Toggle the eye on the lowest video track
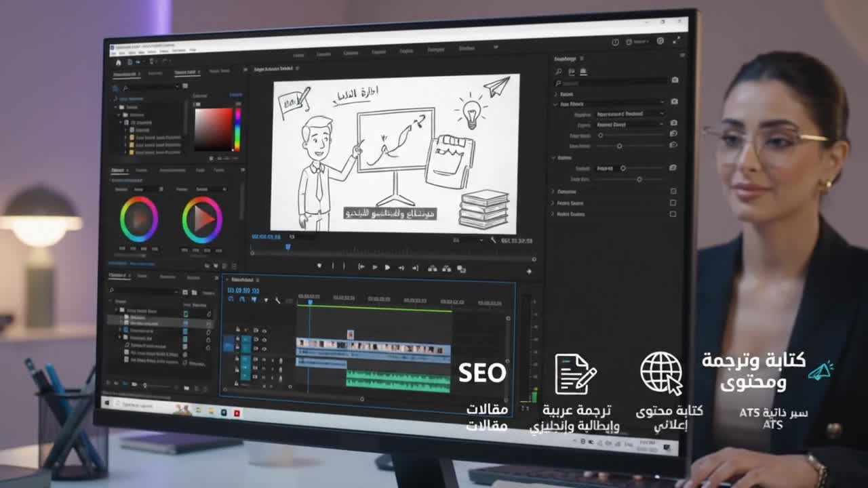Image resolution: width=868 pixels, height=488 pixels. point(264,348)
